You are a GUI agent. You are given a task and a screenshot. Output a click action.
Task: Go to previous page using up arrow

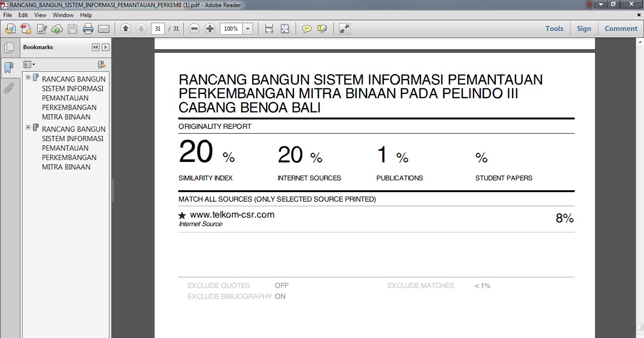[125, 29]
